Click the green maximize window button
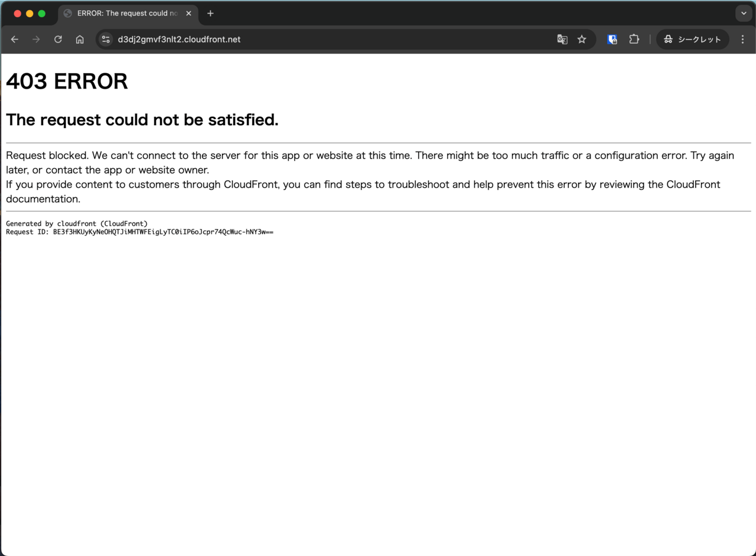Viewport: 756px width, 556px height. coord(41,14)
